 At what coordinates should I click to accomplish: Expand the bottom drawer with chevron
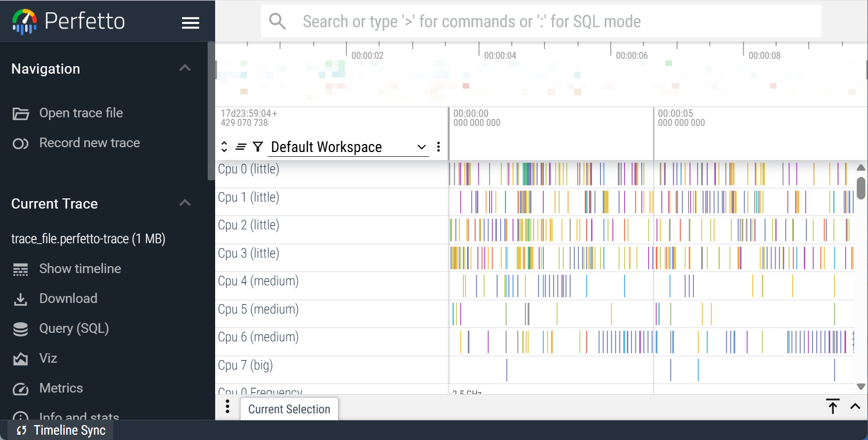pyautogui.click(x=855, y=406)
